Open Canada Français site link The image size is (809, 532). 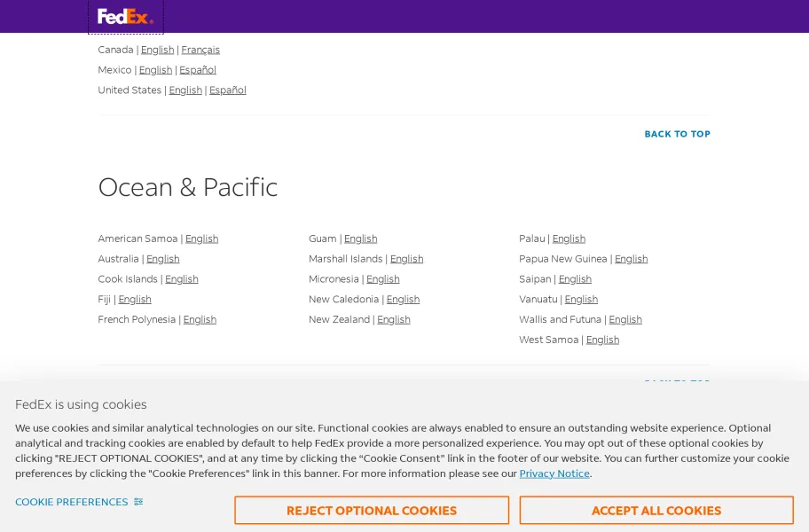[x=200, y=50]
